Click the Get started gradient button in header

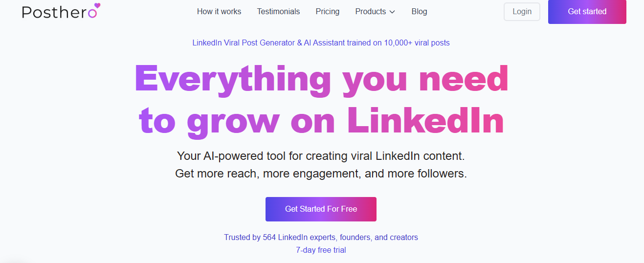tap(587, 12)
